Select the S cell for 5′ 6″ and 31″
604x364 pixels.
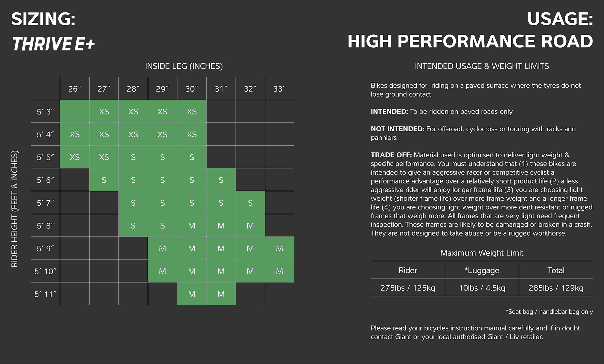point(221,180)
